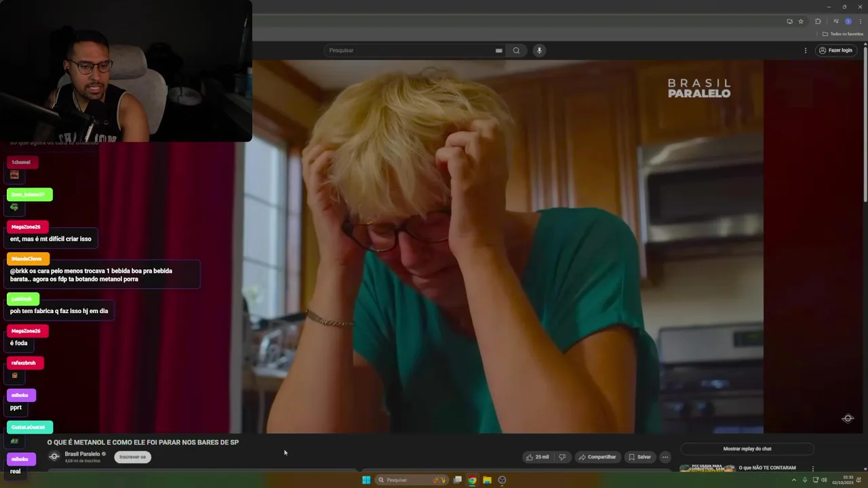Open the on-screen keyboard icon in the YouTube search box
The height and width of the screenshot is (488, 868).
pos(498,50)
